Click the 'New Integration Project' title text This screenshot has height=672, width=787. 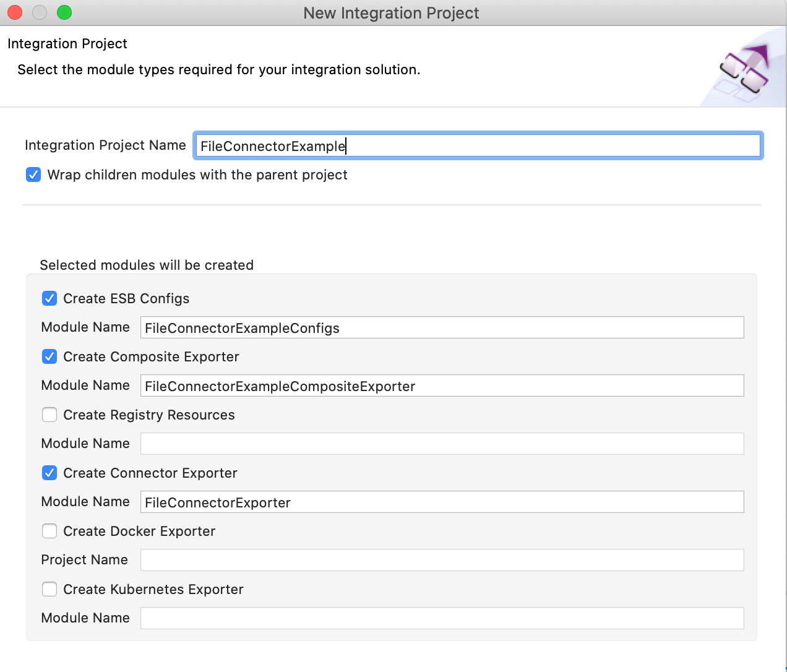click(x=391, y=13)
